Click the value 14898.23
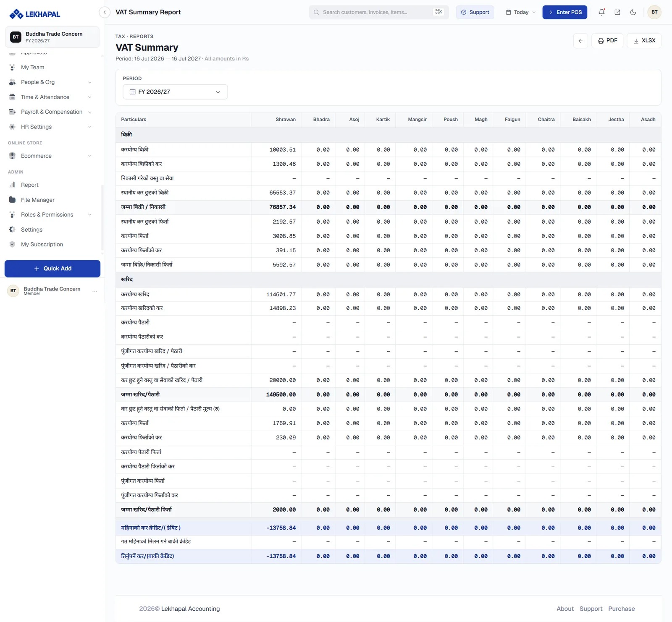The height and width of the screenshot is (622, 672). (282, 308)
